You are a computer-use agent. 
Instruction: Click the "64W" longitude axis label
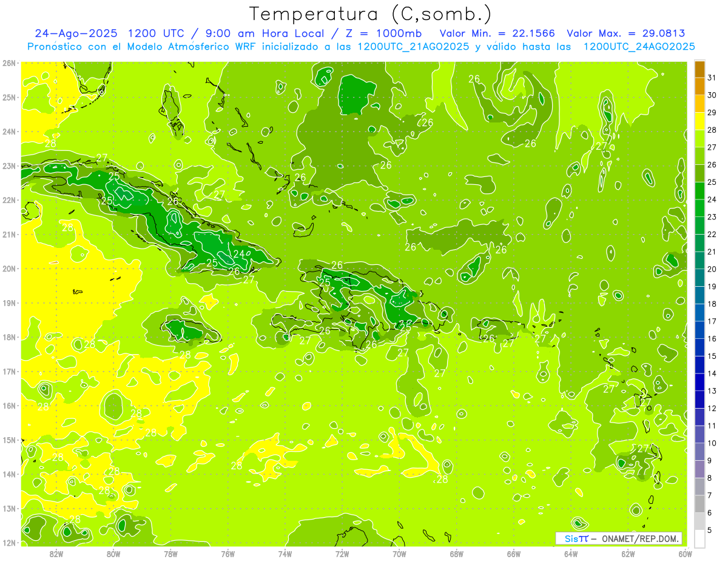click(x=570, y=554)
